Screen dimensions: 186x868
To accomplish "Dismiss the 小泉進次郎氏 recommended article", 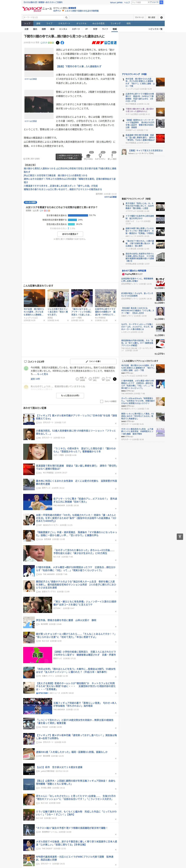I will pyautogui.click(x=116, y=439).
